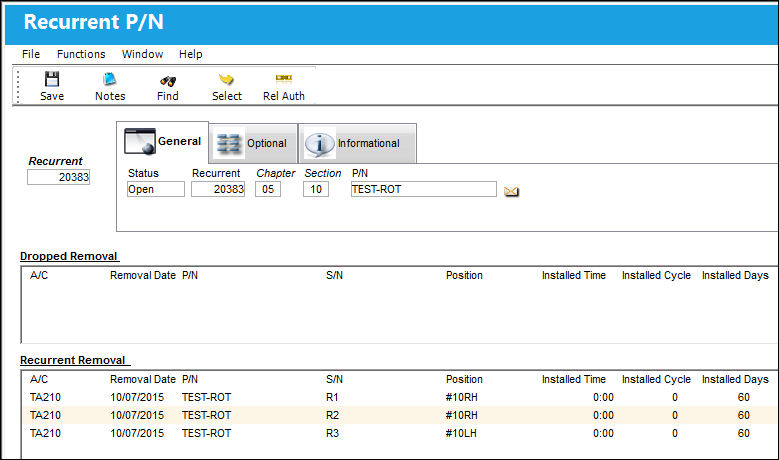Select the recurrent removal row with S/N R1
The width and height of the screenshot is (779, 460).
click(400, 397)
